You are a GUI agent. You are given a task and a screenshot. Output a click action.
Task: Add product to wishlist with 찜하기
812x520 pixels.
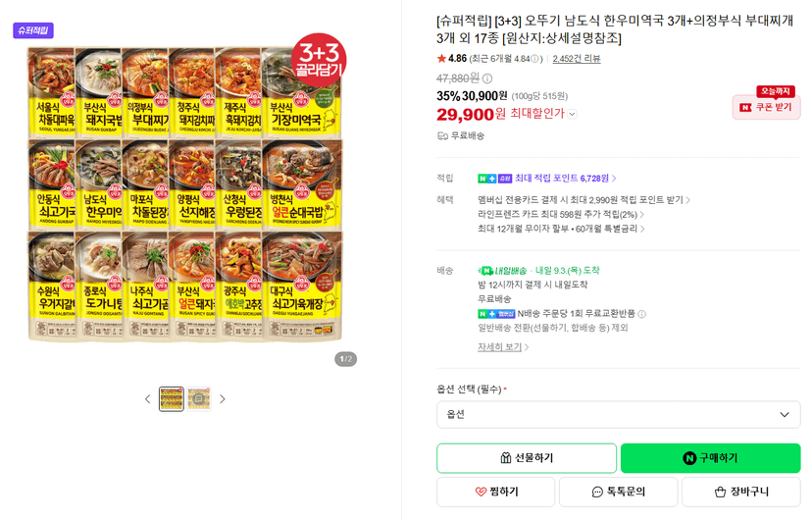[x=496, y=492]
